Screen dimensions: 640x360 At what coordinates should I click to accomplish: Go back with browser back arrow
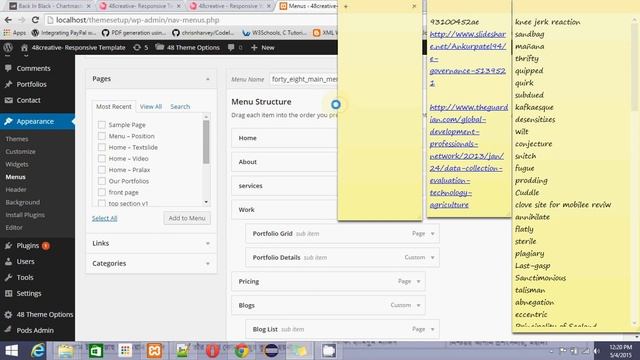click(8, 20)
